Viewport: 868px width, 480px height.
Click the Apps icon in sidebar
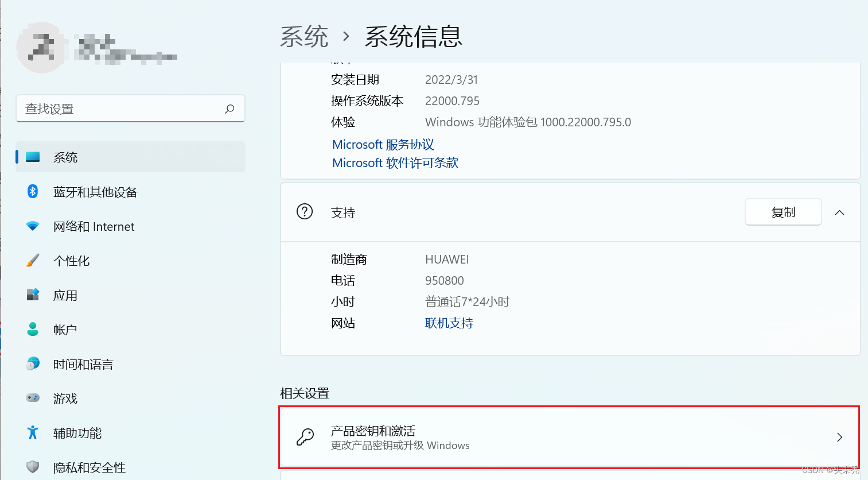(x=33, y=295)
